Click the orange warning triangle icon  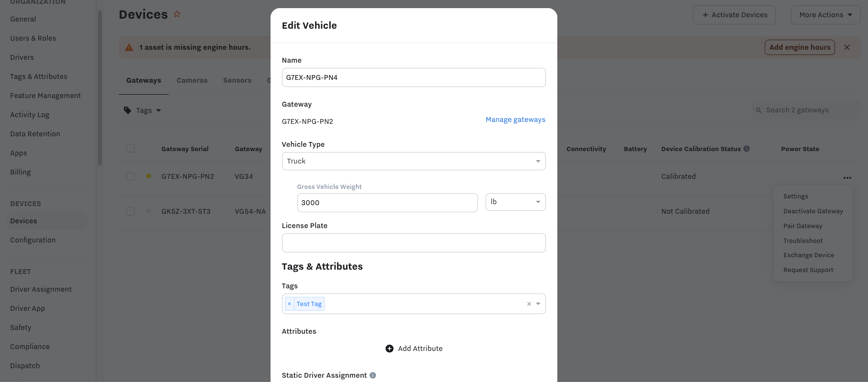pos(129,47)
